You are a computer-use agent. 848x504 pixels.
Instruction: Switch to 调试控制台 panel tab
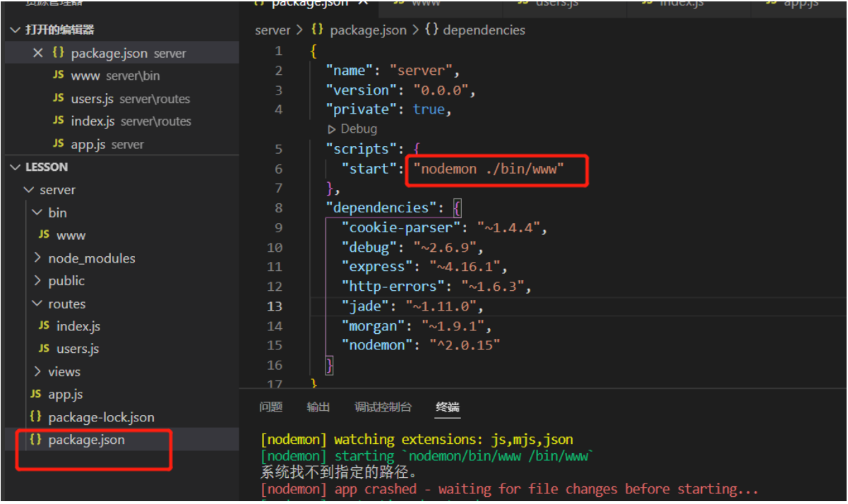[383, 407]
